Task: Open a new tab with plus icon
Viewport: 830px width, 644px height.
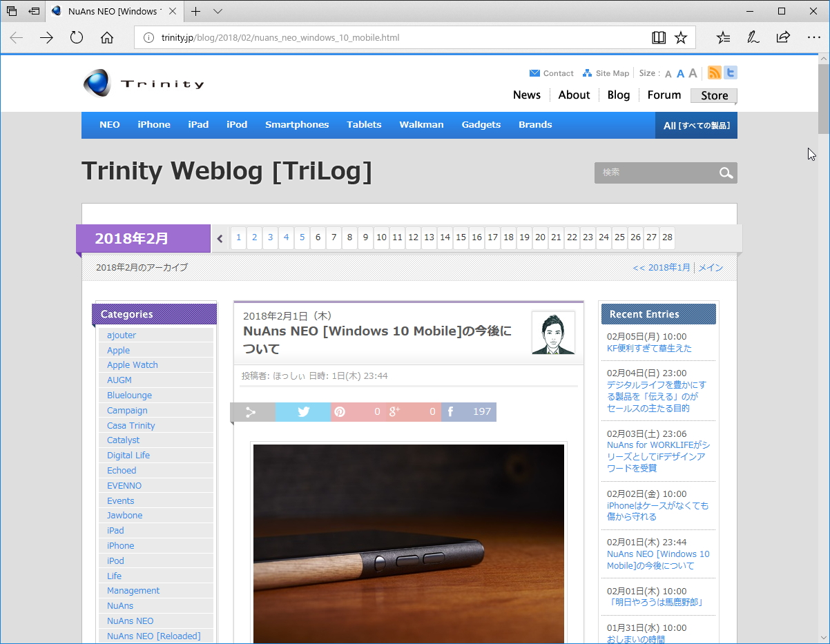Action: point(196,11)
